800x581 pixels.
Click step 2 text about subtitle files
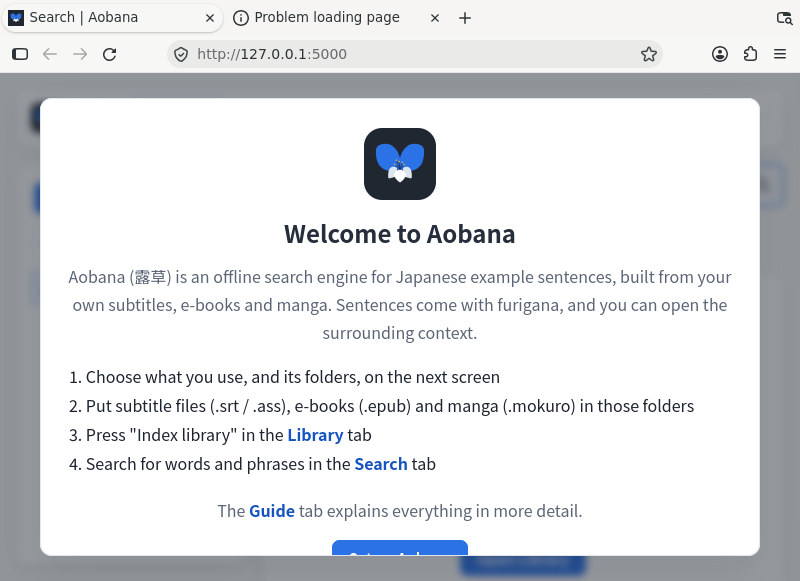(x=390, y=406)
